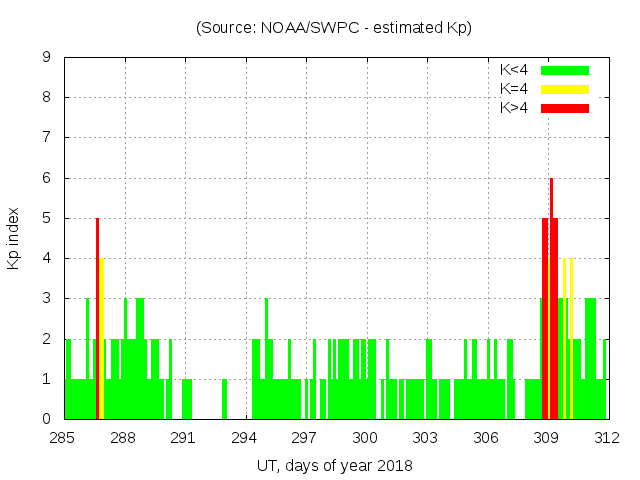Click the K>4 legend label text
This screenshot has width=640, height=480.
514,108
